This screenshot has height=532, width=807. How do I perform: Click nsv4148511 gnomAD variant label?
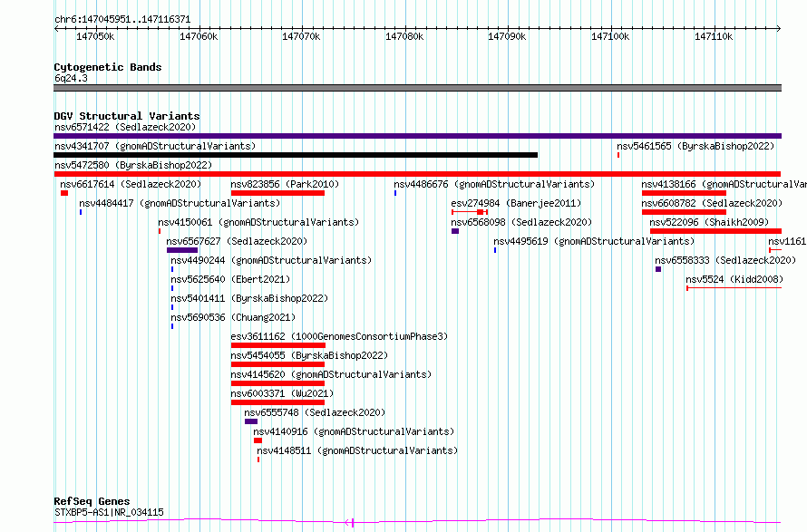coord(357,450)
